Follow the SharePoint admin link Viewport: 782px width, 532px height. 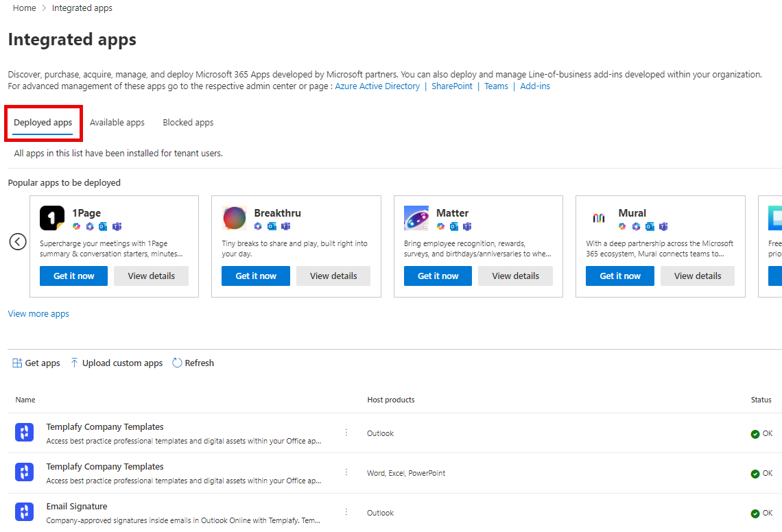click(452, 86)
